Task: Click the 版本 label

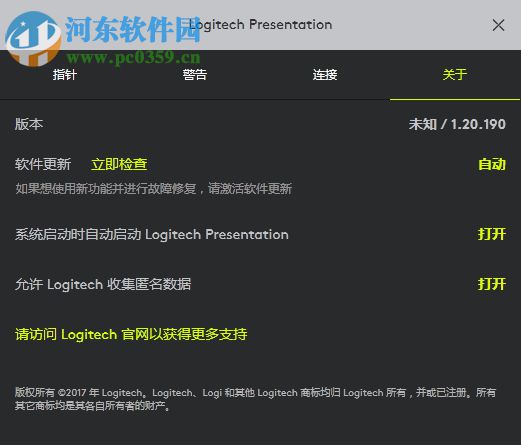Action: click(x=29, y=124)
